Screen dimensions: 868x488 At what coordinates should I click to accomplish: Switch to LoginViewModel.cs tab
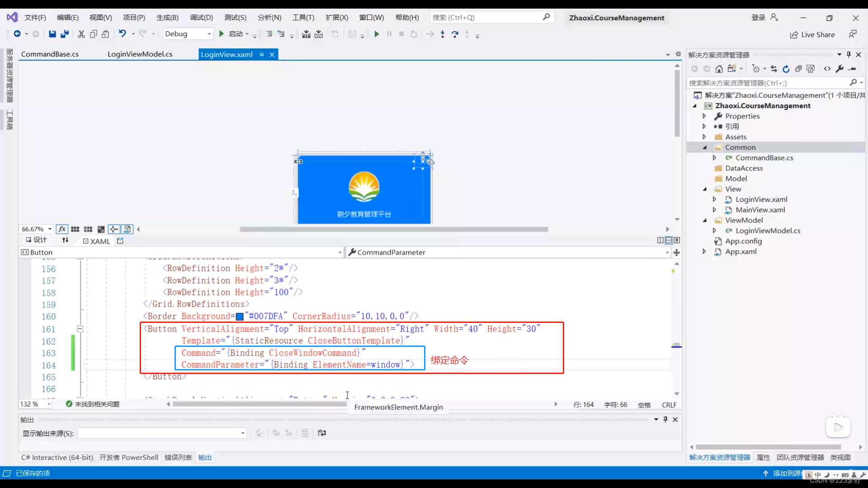pyautogui.click(x=140, y=54)
